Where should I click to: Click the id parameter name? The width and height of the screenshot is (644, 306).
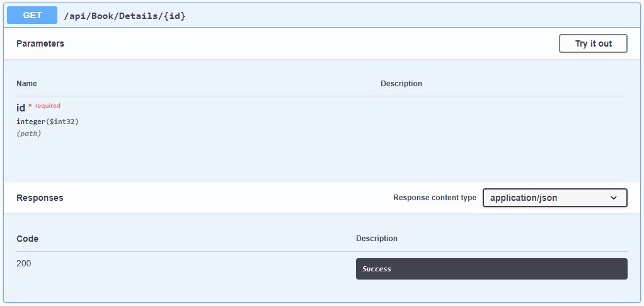21,108
